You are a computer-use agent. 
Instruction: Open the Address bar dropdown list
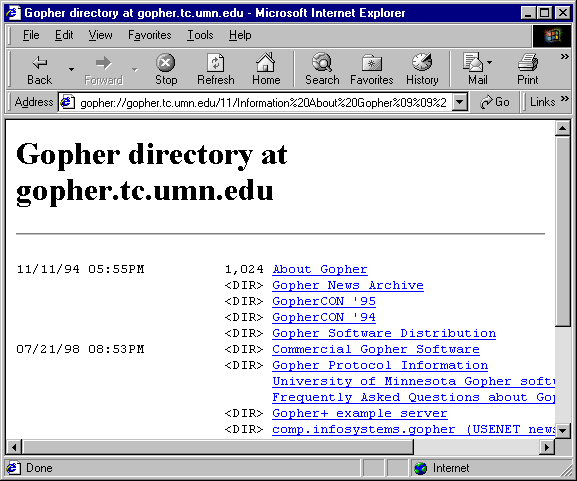(460, 102)
